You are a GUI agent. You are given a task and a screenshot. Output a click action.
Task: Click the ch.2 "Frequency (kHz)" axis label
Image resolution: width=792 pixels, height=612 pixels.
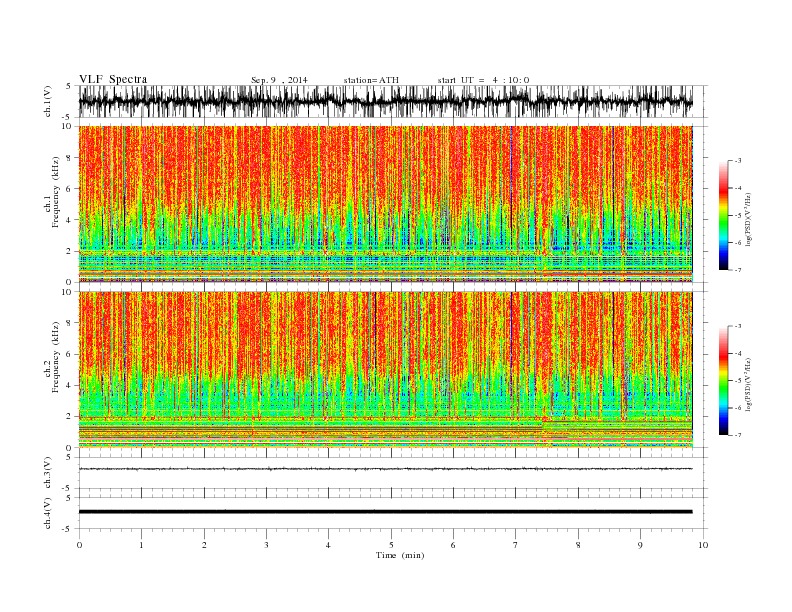[56, 357]
